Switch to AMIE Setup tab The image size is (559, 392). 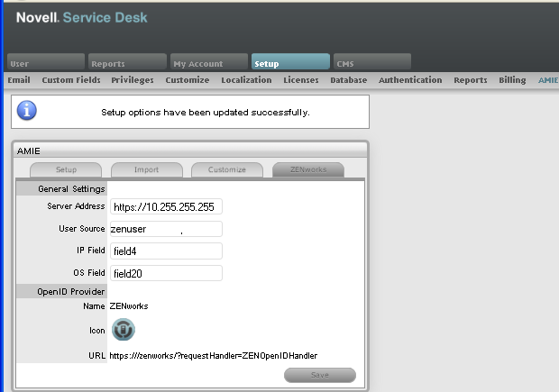(x=66, y=169)
